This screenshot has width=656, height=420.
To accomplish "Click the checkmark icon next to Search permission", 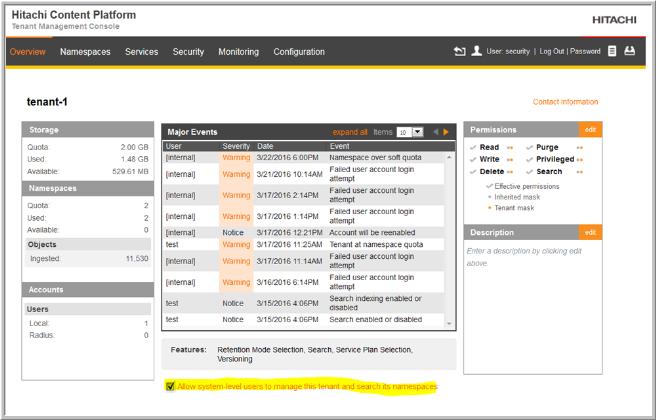I will tap(529, 172).
